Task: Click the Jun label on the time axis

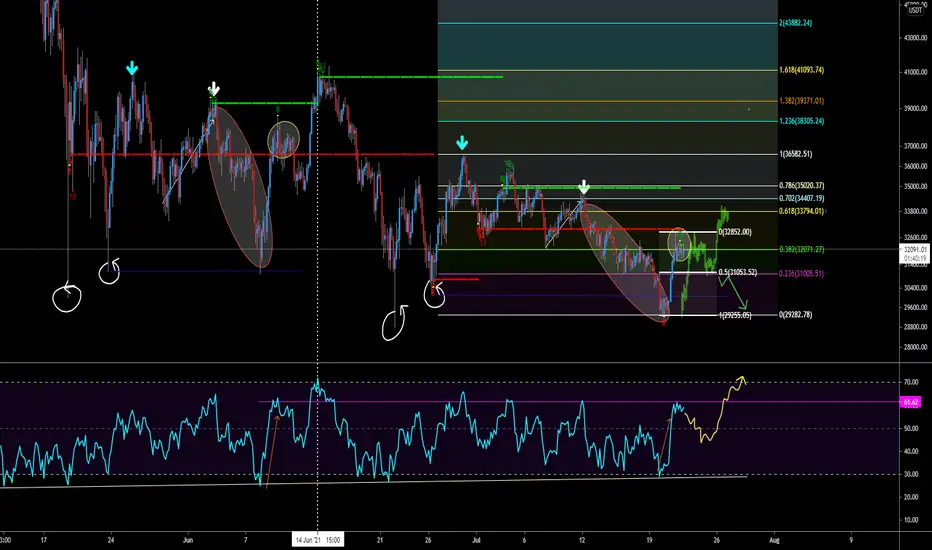Action: (188, 540)
